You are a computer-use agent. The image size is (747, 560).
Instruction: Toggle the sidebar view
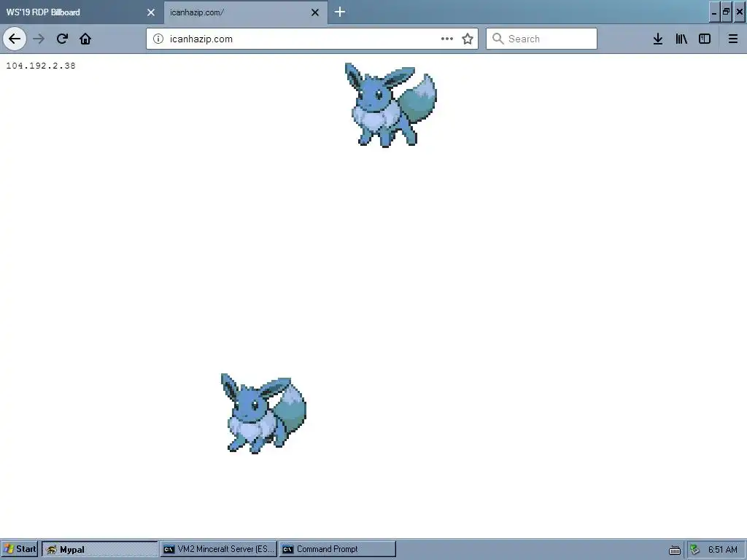(x=705, y=39)
